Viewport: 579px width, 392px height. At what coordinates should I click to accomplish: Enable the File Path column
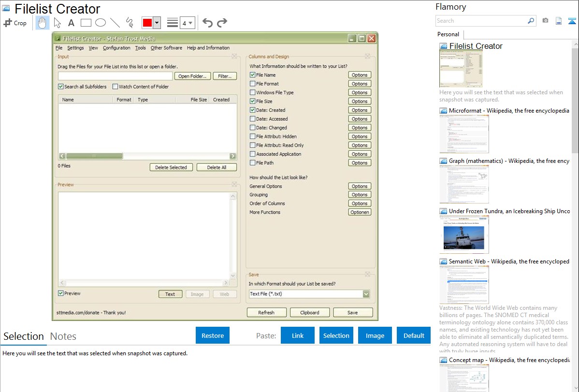pos(253,162)
